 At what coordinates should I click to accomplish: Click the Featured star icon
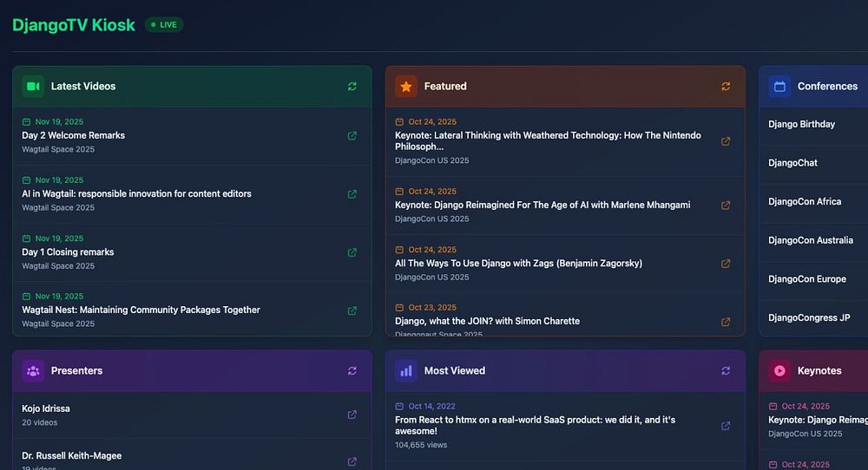pyautogui.click(x=406, y=87)
